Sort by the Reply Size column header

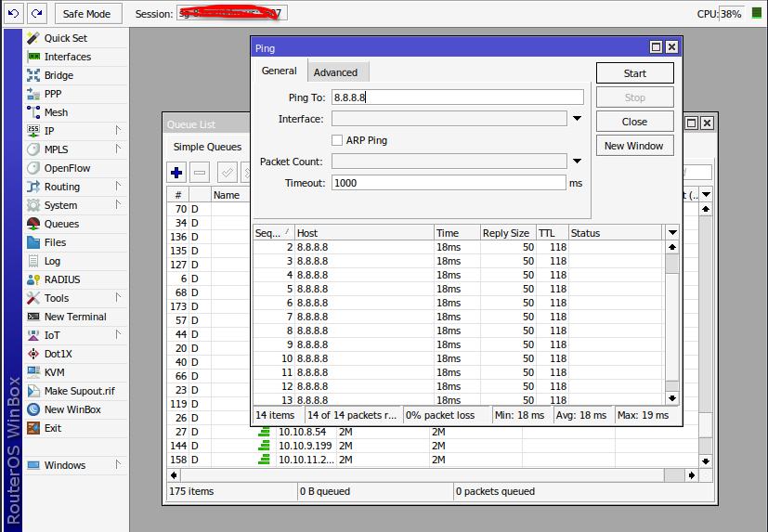(507, 233)
